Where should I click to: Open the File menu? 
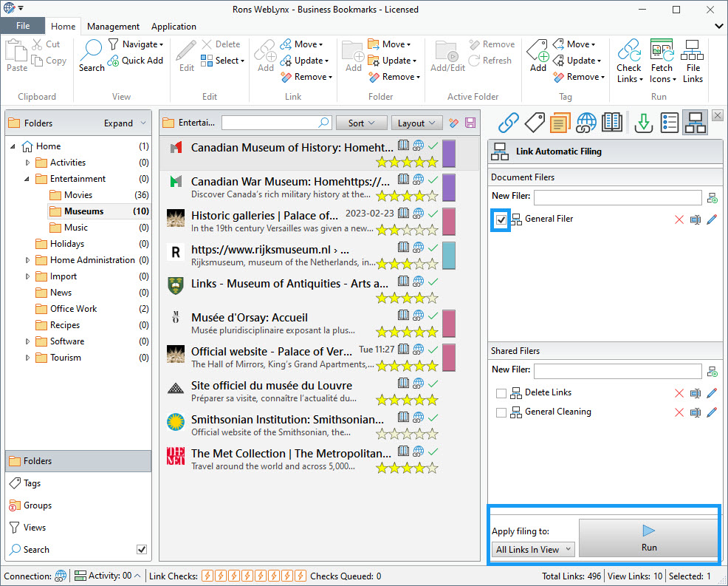pos(23,26)
